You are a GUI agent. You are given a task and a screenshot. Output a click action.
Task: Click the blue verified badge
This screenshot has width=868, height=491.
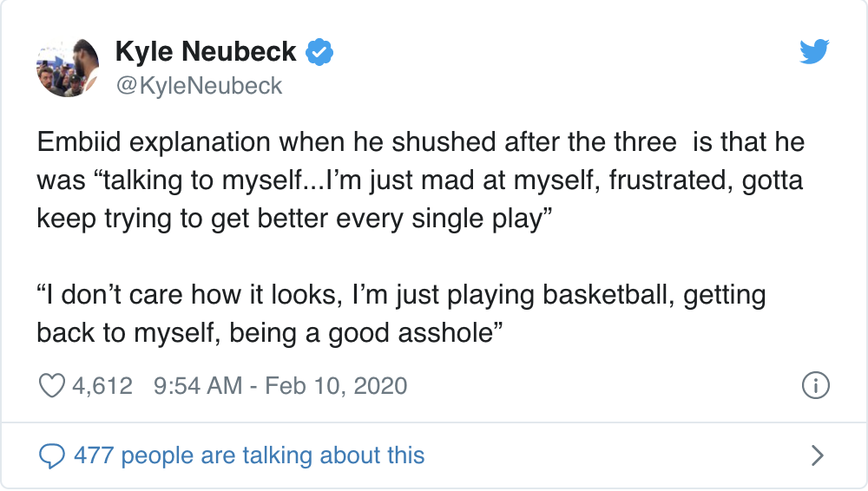pyautogui.click(x=319, y=52)
